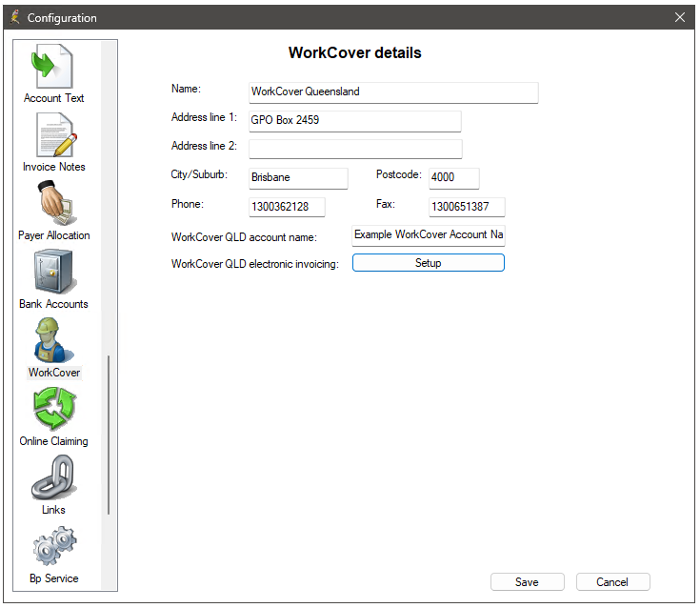Click the WorkCover QLD electronic invoicing label

point(255,264)
